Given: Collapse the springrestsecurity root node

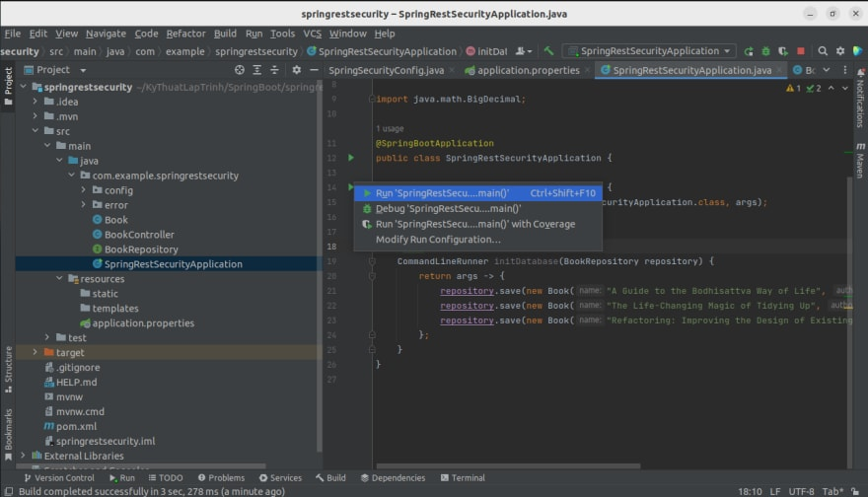Looking at the screenshot, I should (x=24, y=87).
